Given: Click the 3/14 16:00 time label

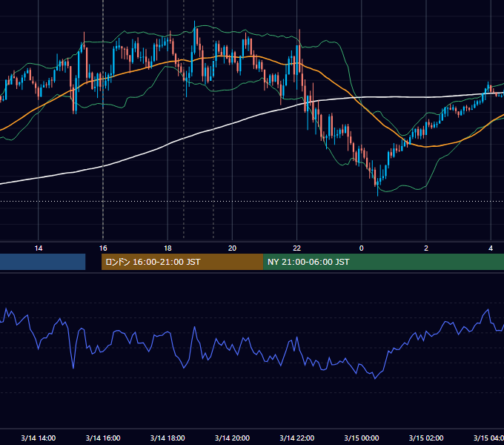Looking at the screenshot, I should (x=103, y=438).
